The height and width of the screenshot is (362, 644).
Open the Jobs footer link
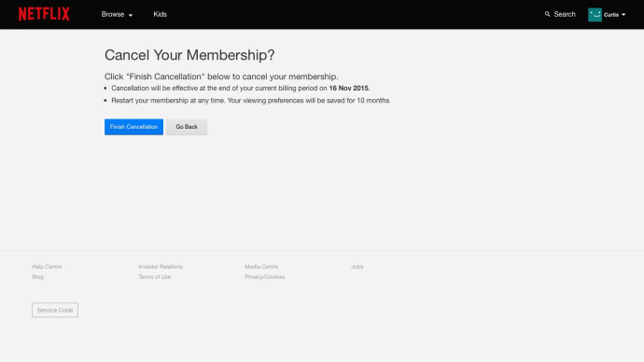(x=357, y=267)
